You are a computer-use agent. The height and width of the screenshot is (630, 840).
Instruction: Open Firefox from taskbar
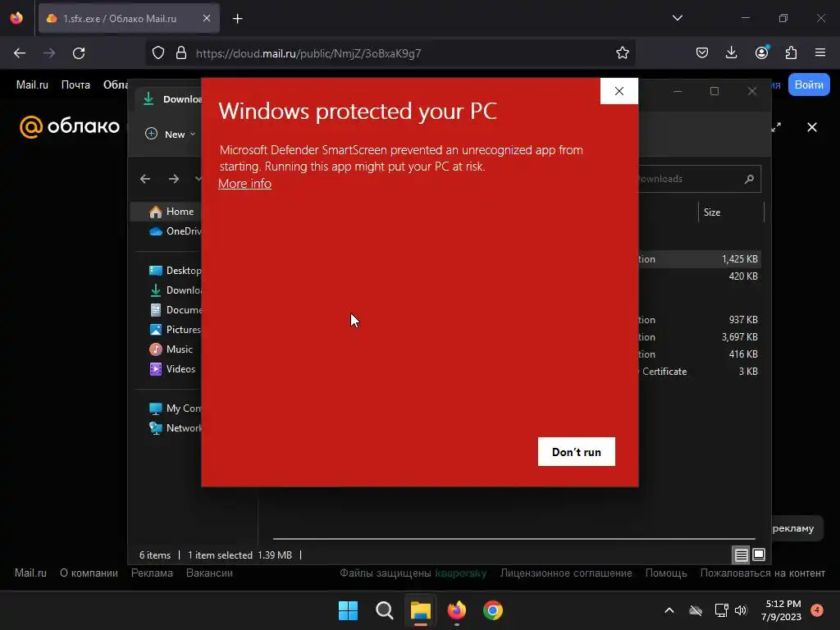point(456,610)
